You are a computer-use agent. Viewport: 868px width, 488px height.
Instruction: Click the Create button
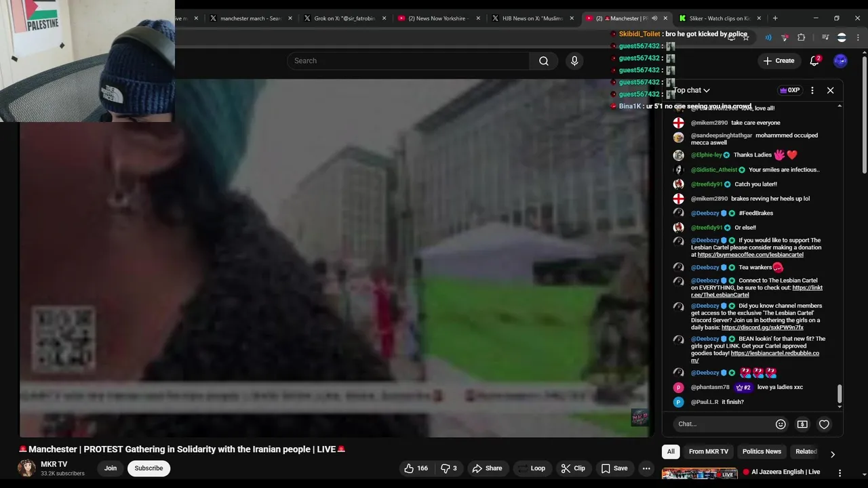click(x=778, y=61)
